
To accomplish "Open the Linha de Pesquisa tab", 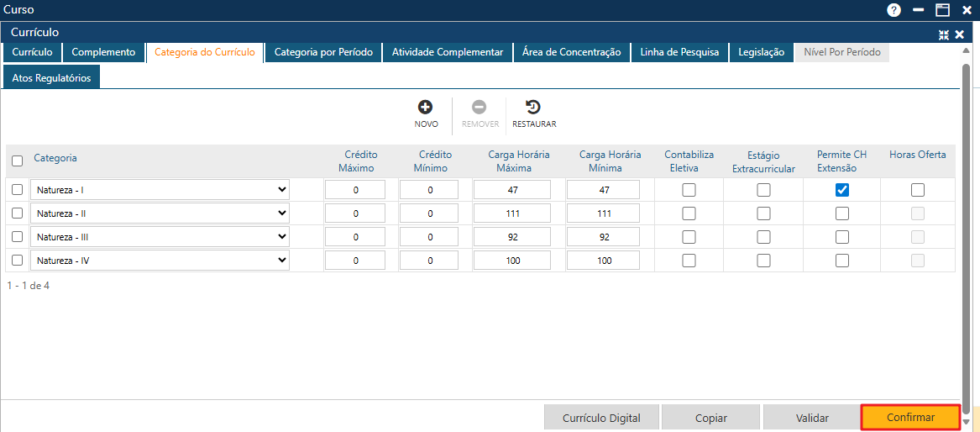I will (680, 52).
